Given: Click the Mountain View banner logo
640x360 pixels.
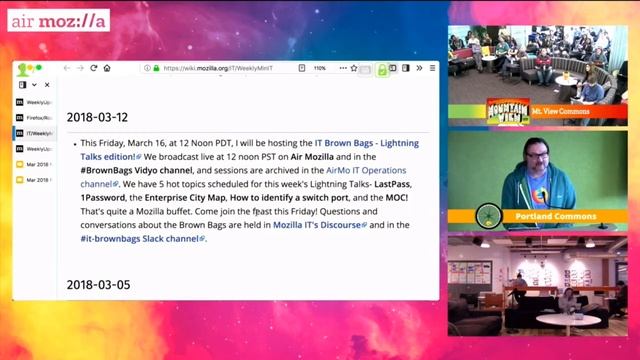Looking at the screenshot, I should (x=508, y=111).
